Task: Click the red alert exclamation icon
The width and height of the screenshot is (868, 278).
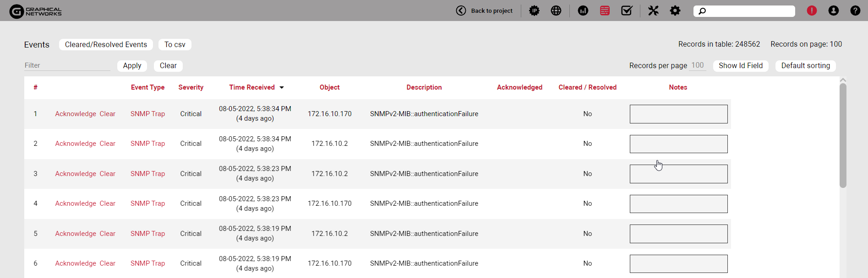Action: (x=812, y=11)
